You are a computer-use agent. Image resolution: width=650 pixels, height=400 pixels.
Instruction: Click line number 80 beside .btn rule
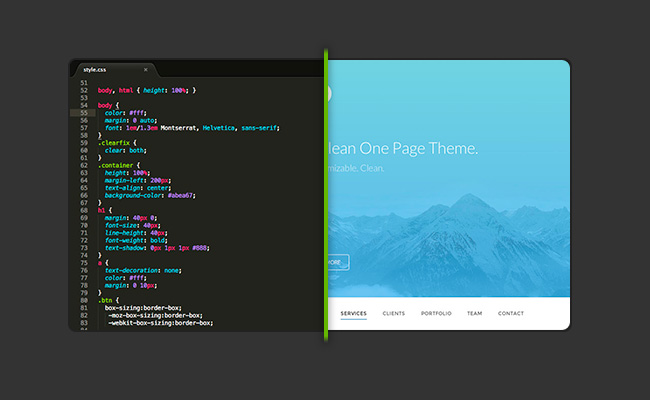click(x=84, y=299)
